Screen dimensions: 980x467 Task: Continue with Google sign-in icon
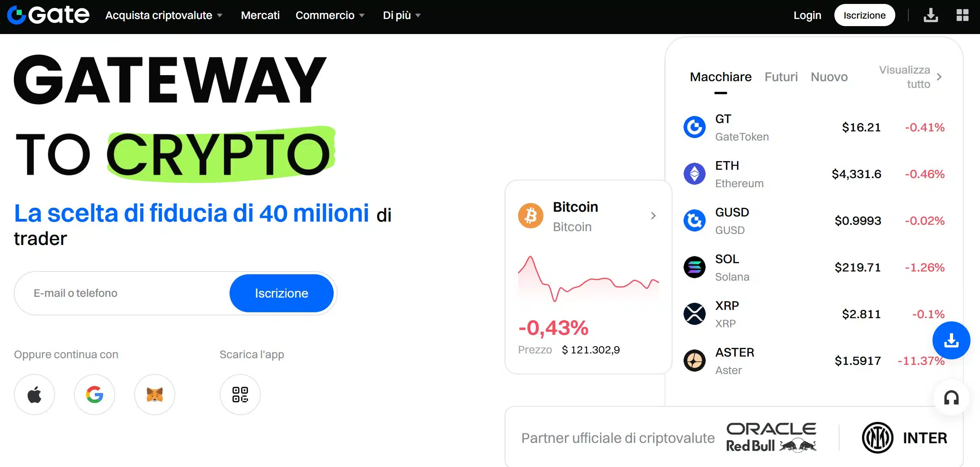(x=95, y=395)
